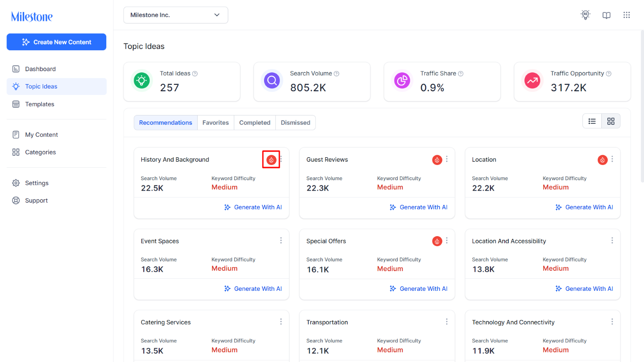Screen dimensions: 644x362
Task: Open Transportation card kebab menu
Action: point(447,322)
